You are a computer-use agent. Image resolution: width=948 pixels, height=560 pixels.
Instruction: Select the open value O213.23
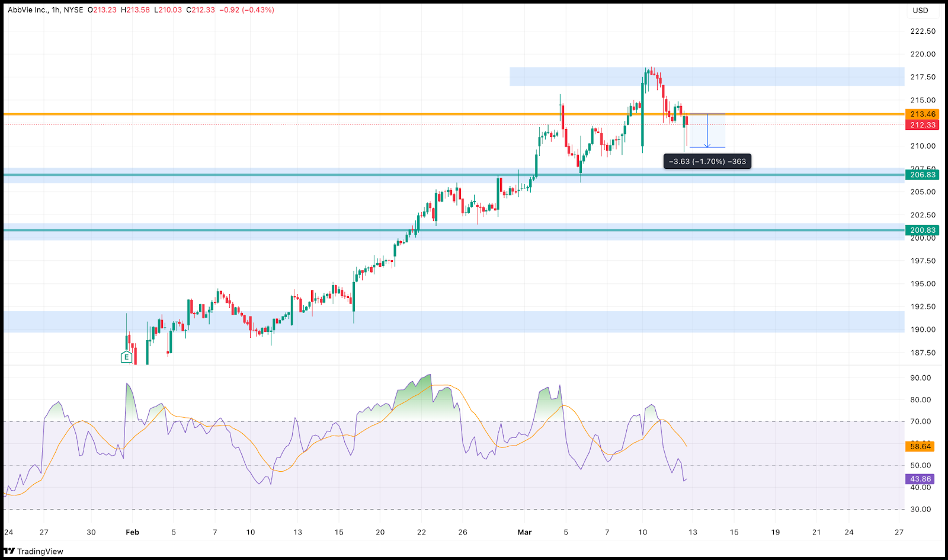tap(102, 10)
